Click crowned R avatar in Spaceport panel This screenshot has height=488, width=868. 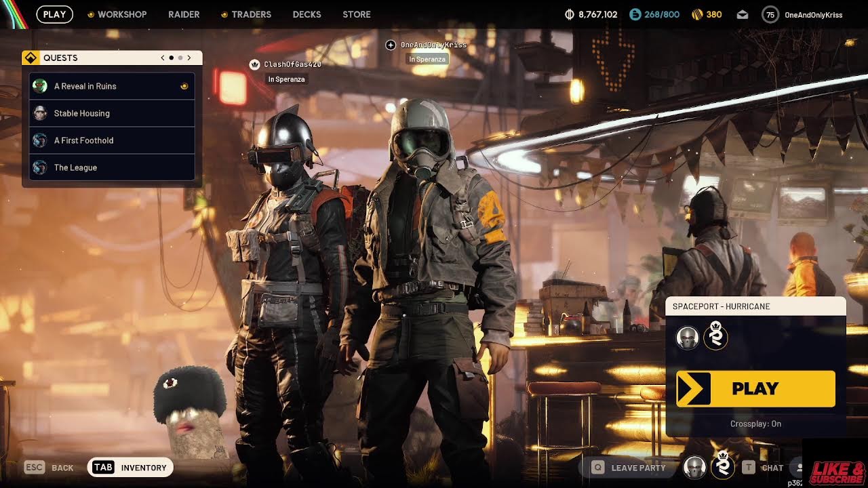715,338
